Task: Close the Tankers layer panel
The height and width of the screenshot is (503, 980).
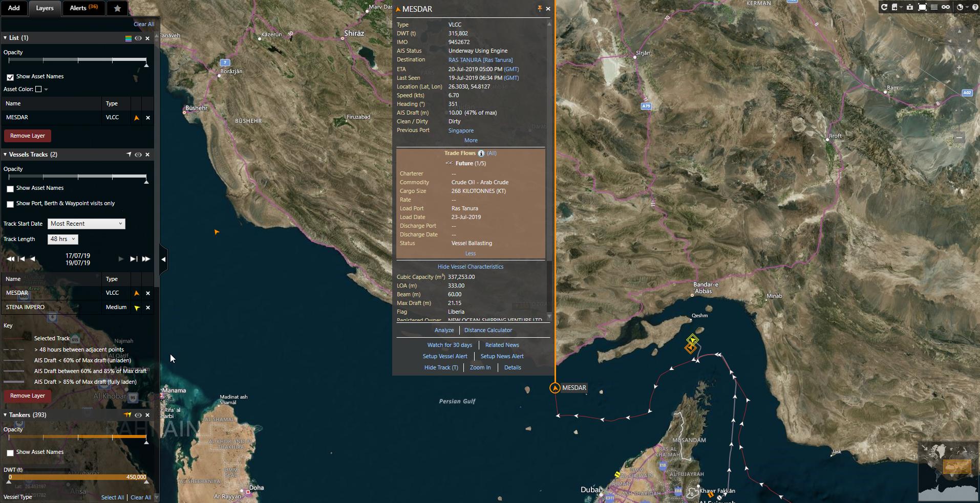Action: 147,415
